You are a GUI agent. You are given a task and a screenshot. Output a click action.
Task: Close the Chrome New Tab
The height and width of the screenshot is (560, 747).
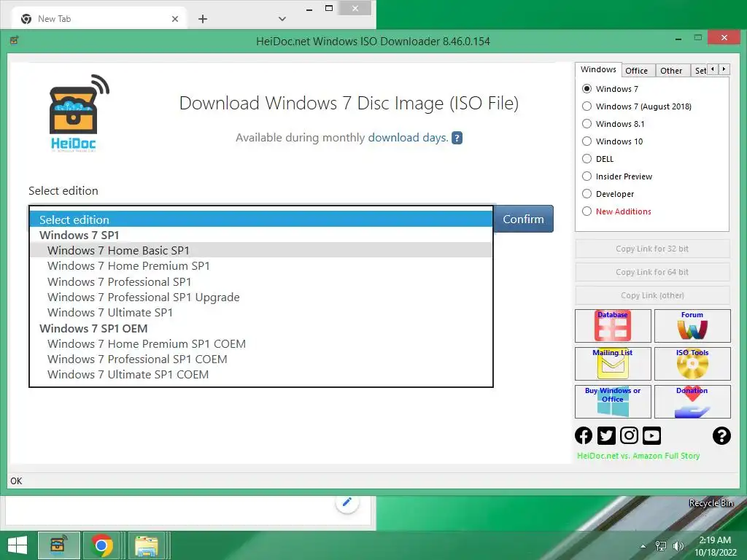(x=175, y=19)
